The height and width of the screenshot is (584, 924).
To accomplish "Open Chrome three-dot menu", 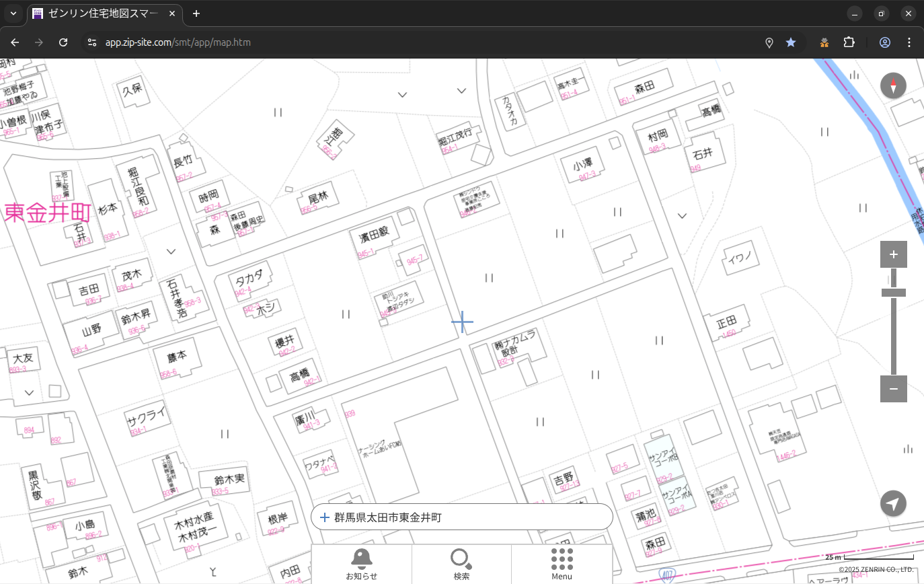I will (909, 42).
